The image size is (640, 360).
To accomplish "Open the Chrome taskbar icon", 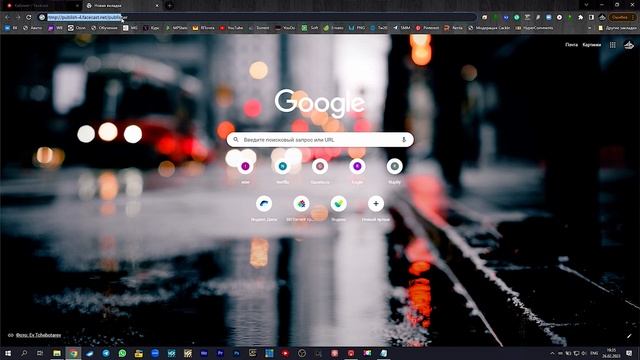I will click(73, 353).
